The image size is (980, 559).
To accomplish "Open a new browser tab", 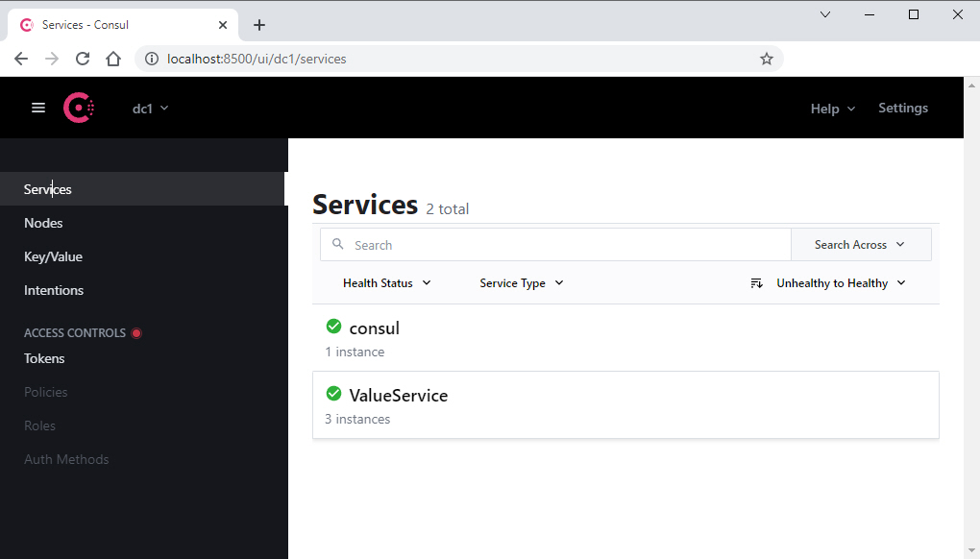I will point(259,25).
